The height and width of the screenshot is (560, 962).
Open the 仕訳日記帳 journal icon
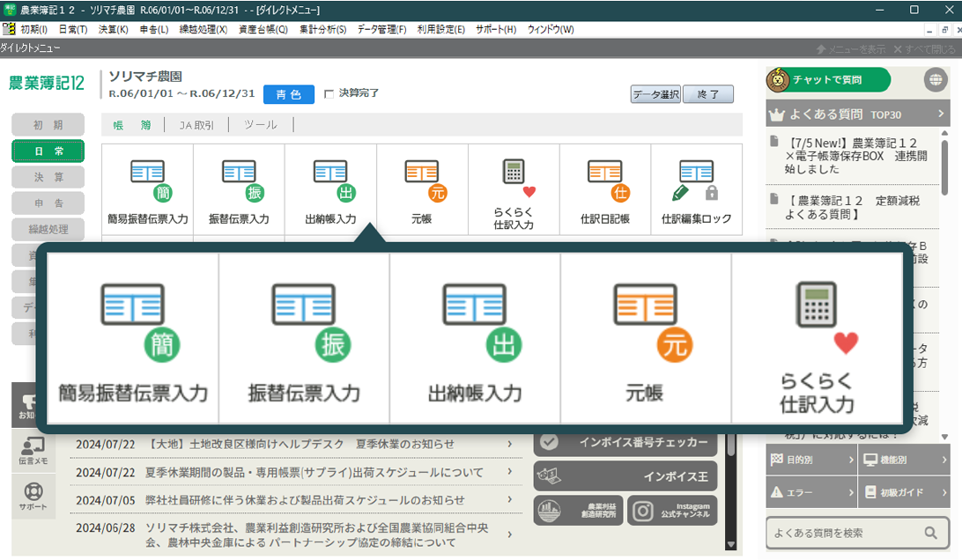click(605, 189)
